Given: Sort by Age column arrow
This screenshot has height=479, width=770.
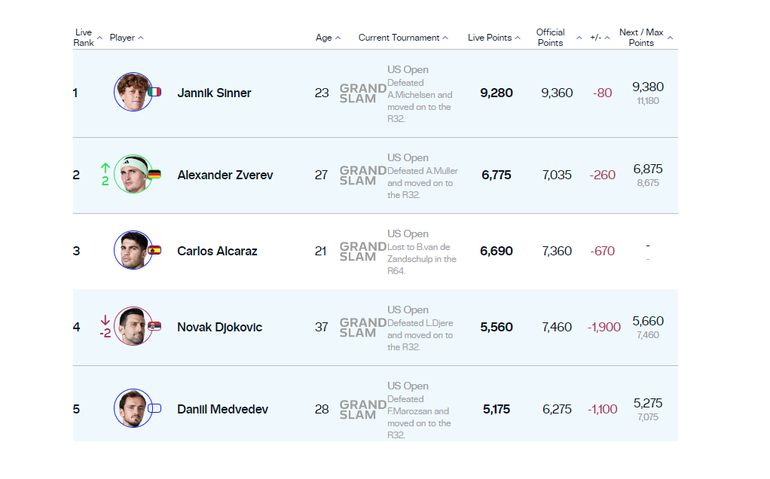Looking at the screenshot, I should click(x=338, y=38).
